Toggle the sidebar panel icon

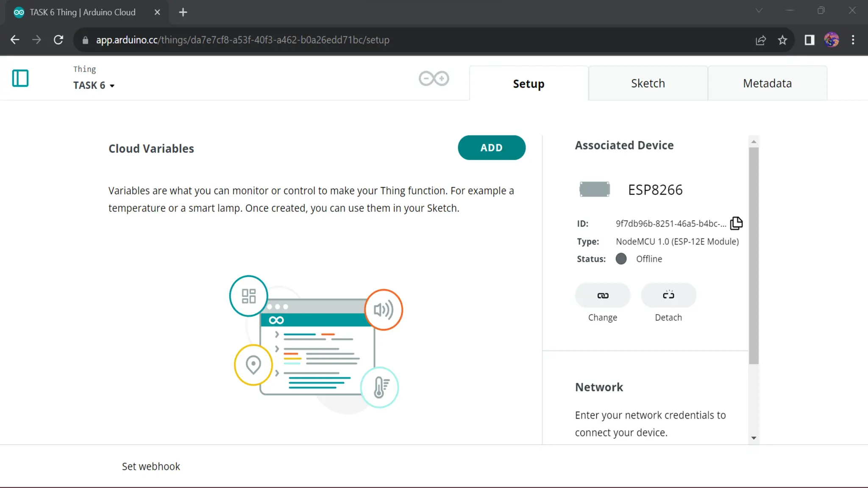tap(20, 78)
